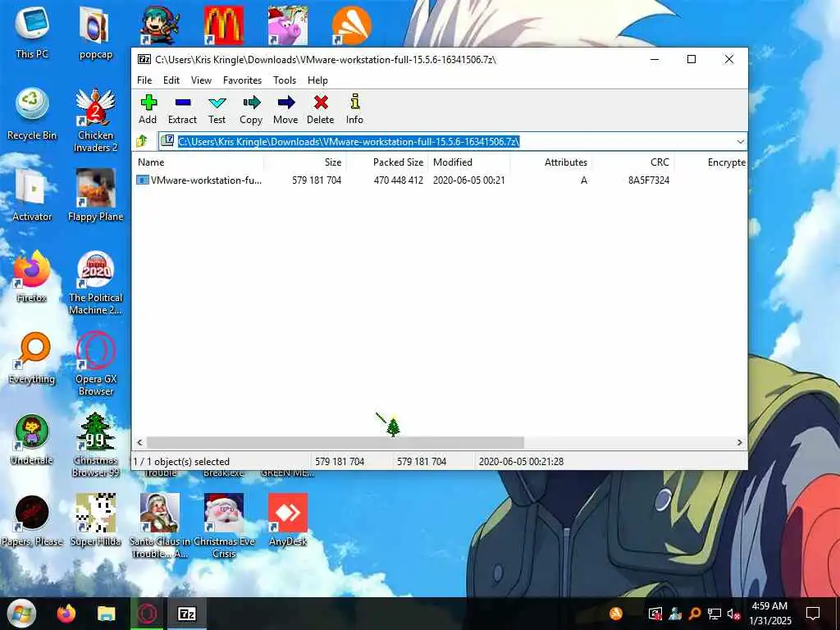Click status bar timestamp 2020-06-05 00:21:28
Viewport: 840px width, 630px height.
click(521, 461)
